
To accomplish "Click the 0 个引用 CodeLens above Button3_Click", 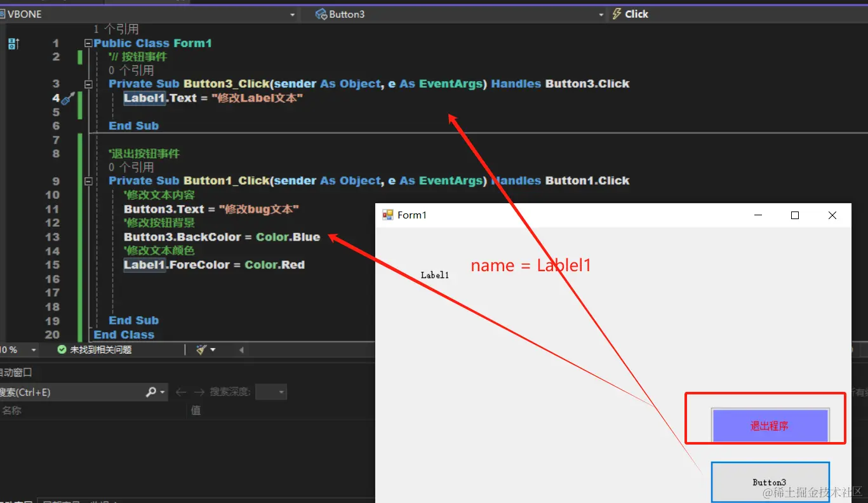I will (x=131, y=70).
